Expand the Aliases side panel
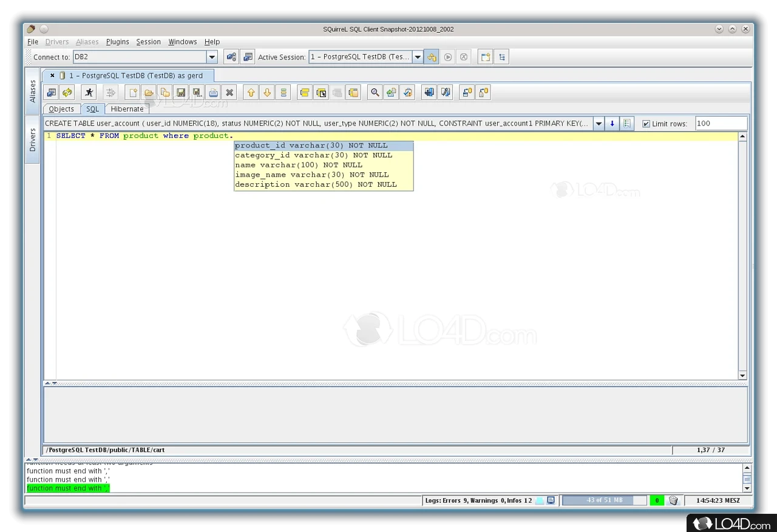Image resolution: width=777 pixels, height=532 pixels. (x=33, y=92)
